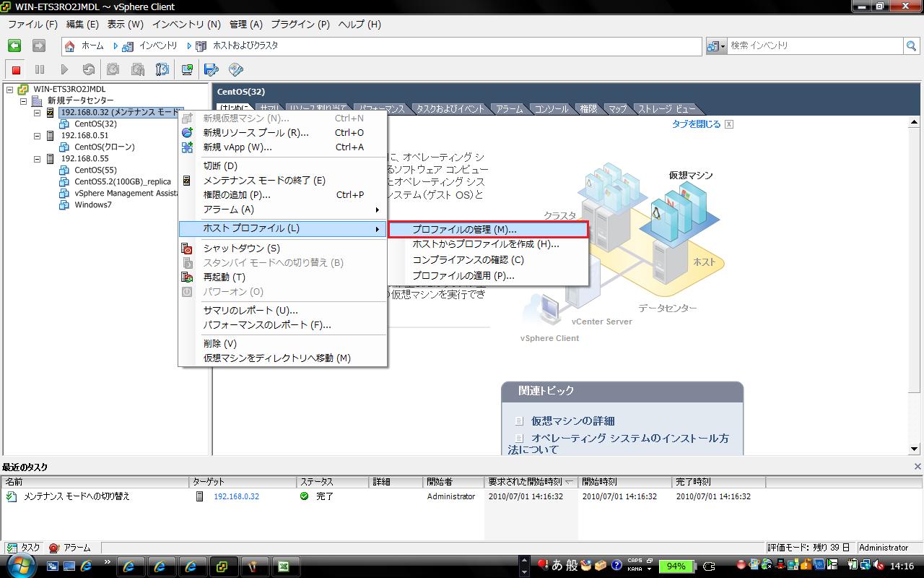Open the インベントリ breadcrumb dropdown arrow

(x=189, y=46)
